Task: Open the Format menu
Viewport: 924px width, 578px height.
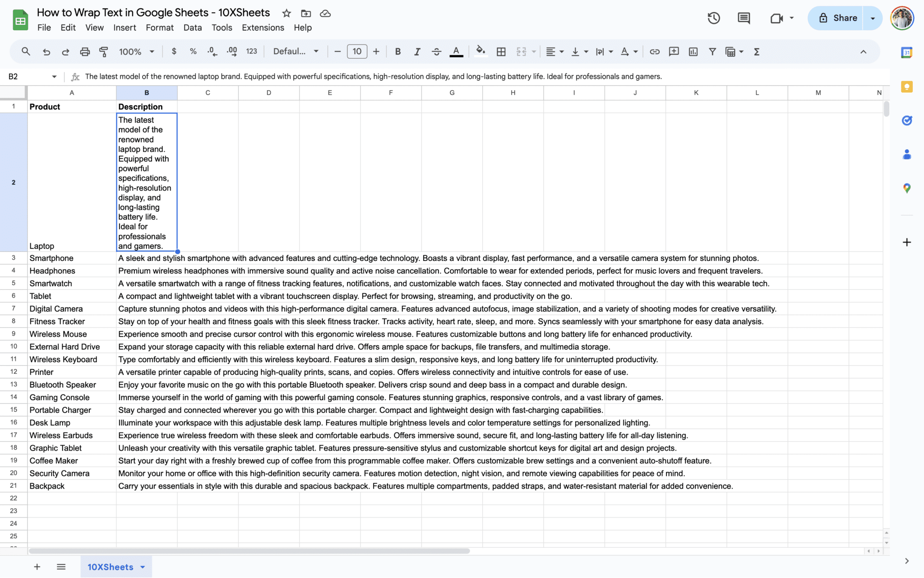Action: 159,28
